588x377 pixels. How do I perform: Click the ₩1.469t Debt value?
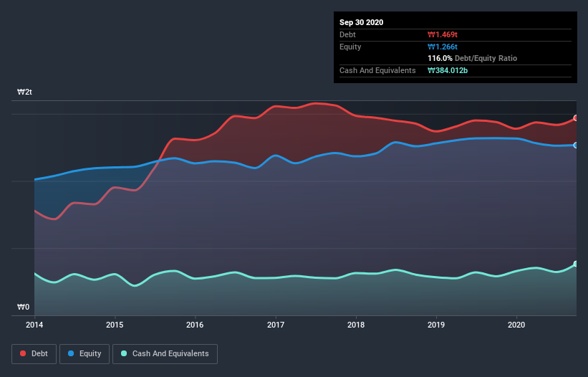tap(443, 34)
